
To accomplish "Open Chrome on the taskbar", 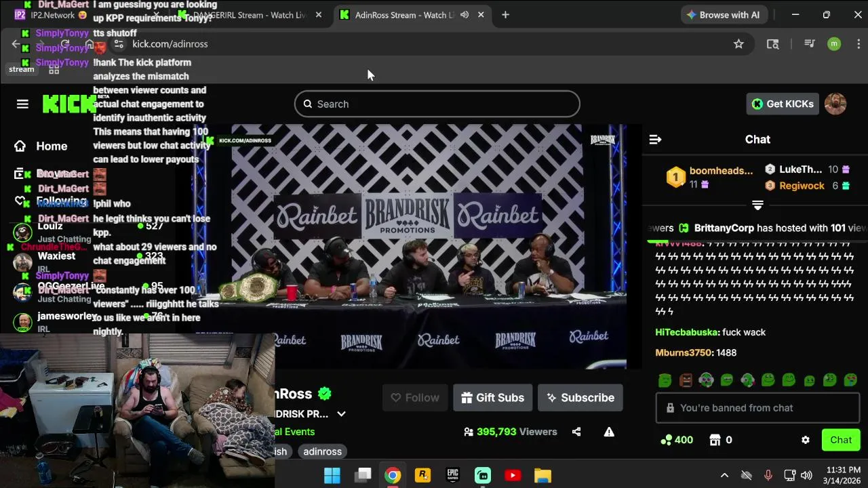I will [393, 475].
